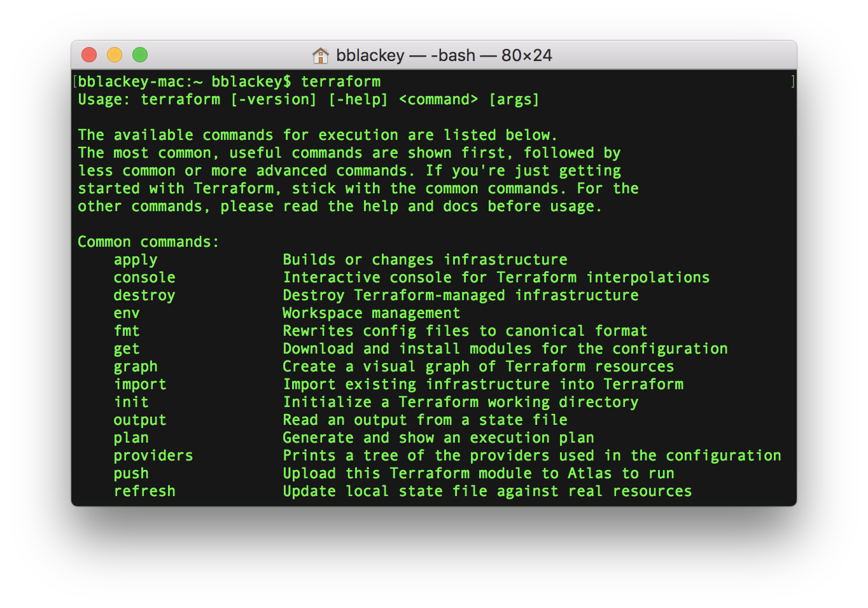Click '<command>' in the usage line

click(438, 99)
